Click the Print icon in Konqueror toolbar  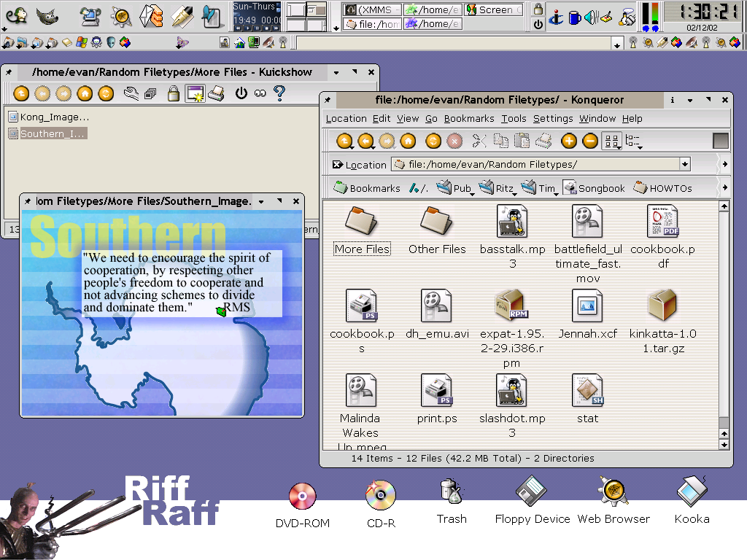click(x=543, y=141)
